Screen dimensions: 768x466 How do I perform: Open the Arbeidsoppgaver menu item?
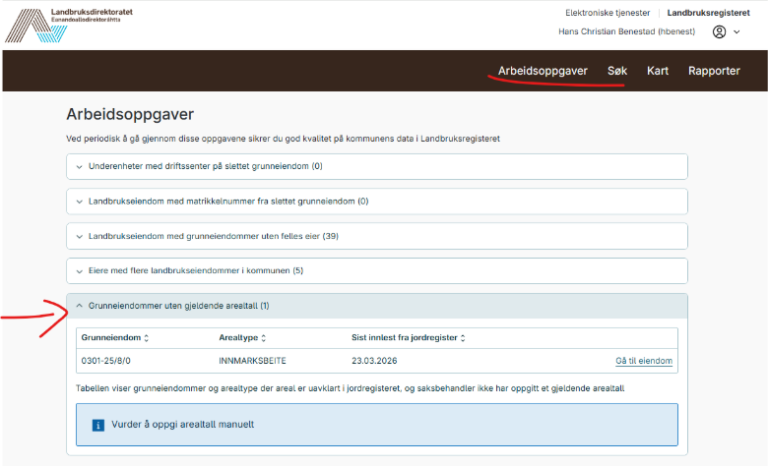pyautogui.click(x=543, y=71)
